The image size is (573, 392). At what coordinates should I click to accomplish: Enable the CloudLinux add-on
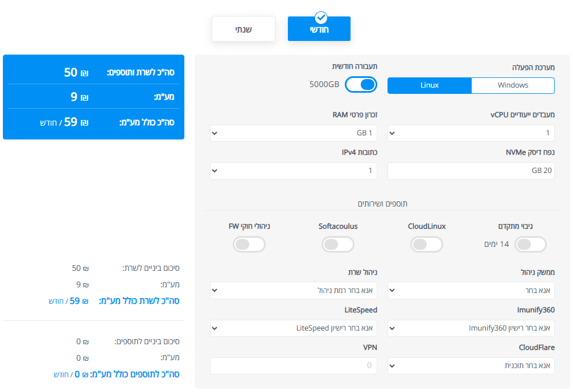pyautogui.click(x=426, y=244)
